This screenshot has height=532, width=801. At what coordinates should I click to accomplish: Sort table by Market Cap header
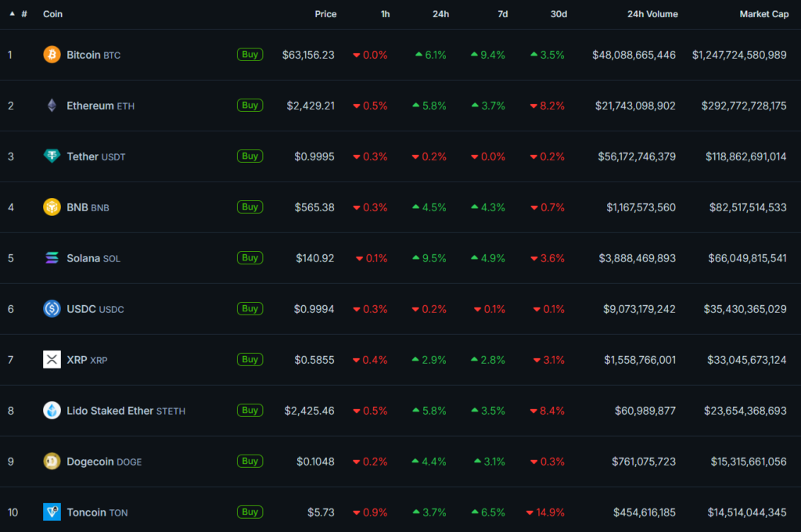[763, 14]
